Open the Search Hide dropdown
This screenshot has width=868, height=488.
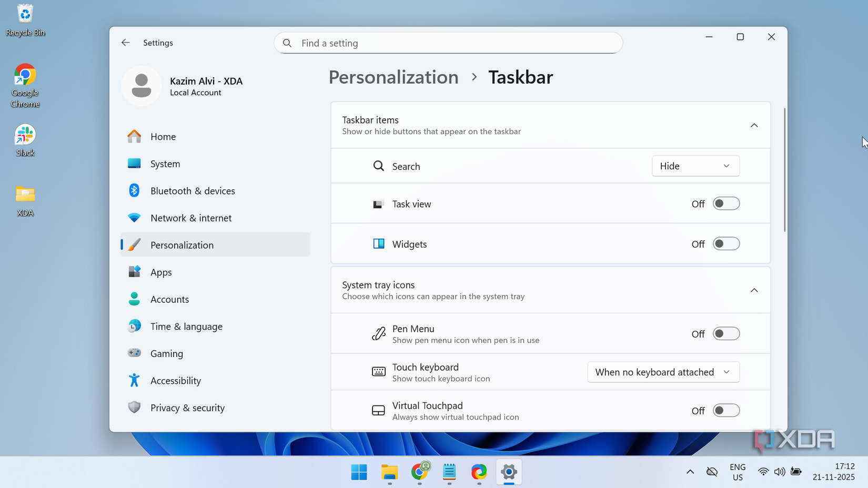tap(695, 166)
